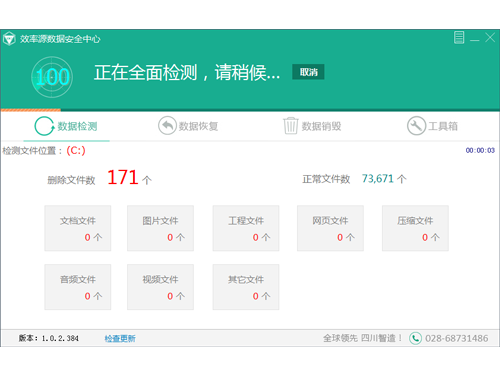500x375 pixels.
Task: Open the 音频文件 category tile
Action: (x=78, y=287)
